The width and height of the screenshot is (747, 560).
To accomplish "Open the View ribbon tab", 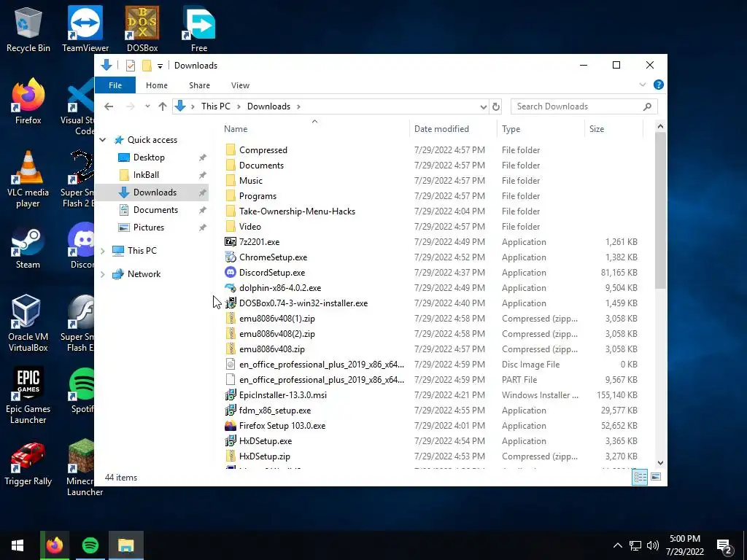I will (240, 85).
